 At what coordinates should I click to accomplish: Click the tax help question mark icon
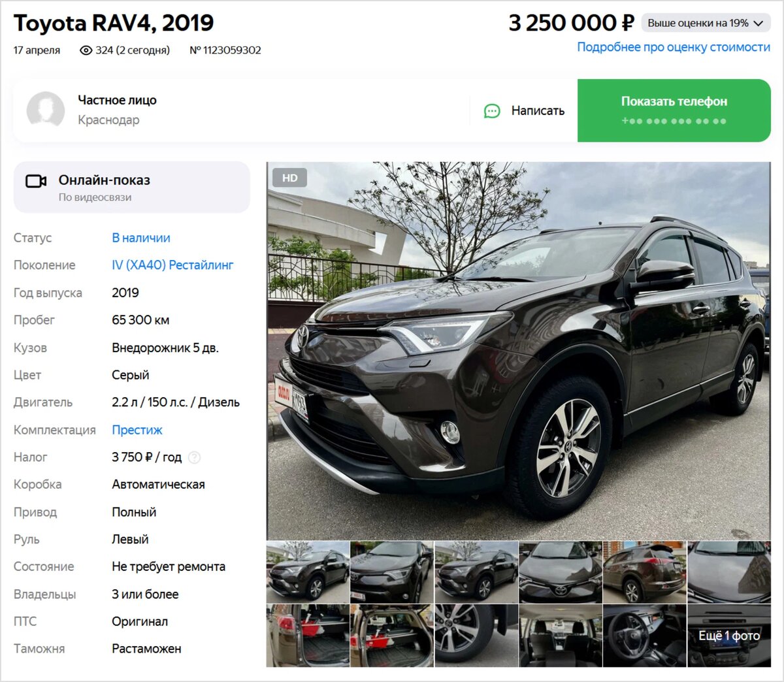(194, 458)
